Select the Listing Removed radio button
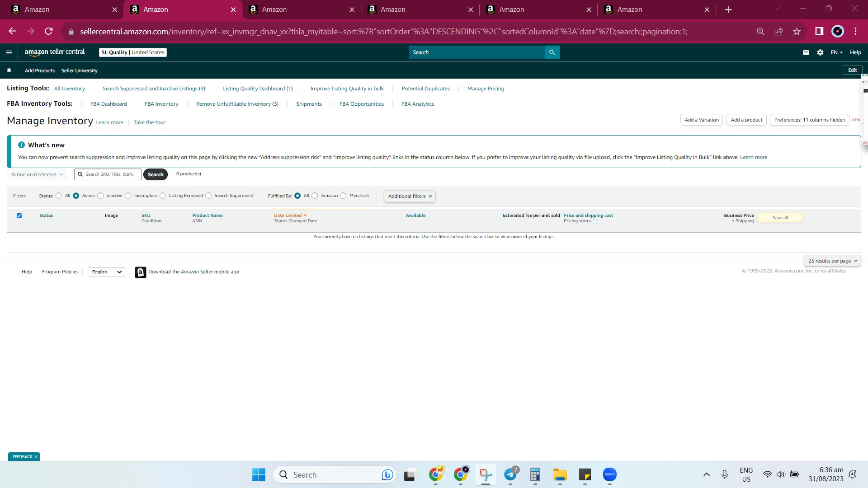 [x=163, y=196]
